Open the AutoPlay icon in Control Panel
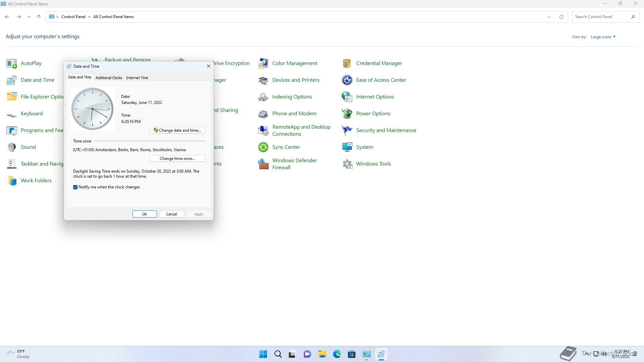The height and width of the screenshot is (362, 644). point(12,63)
